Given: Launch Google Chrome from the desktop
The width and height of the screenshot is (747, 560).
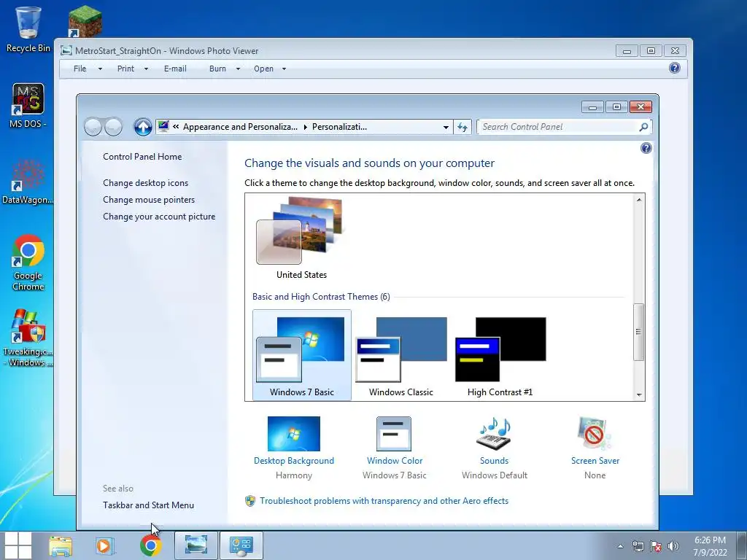Looking at the screenshot, I should (28, 262).
